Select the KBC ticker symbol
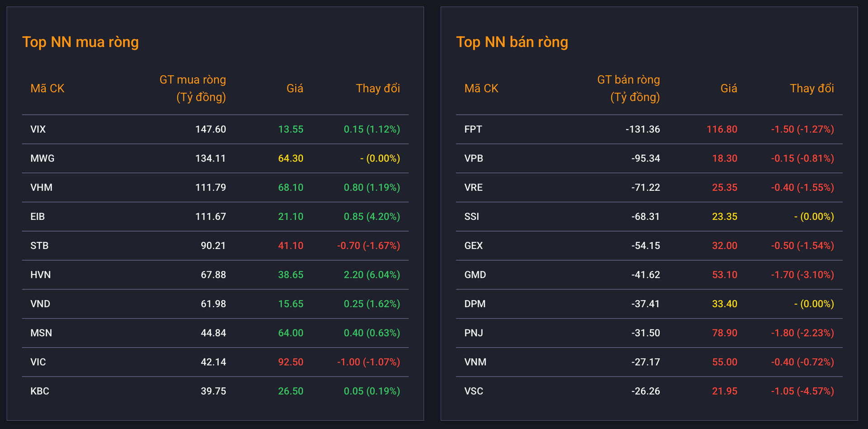This screenshot has width=868, height=429. pyautogui.click(x=40, y=391)
